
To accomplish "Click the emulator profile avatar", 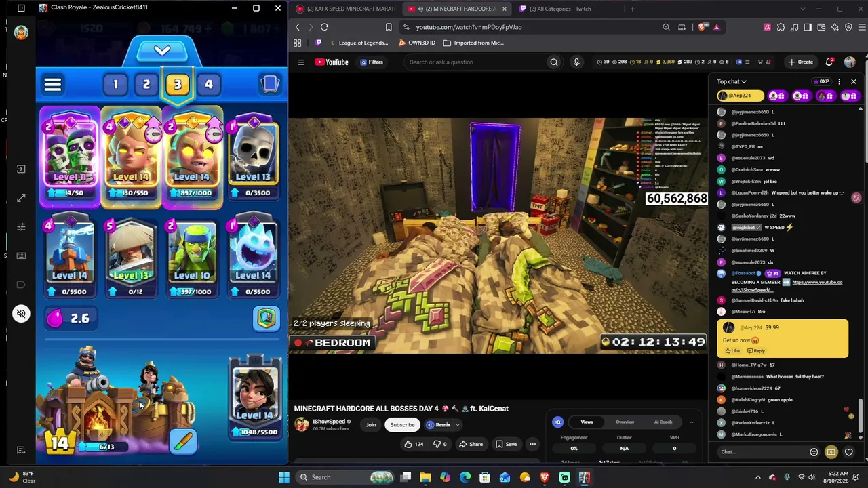I will pos(21,33).
